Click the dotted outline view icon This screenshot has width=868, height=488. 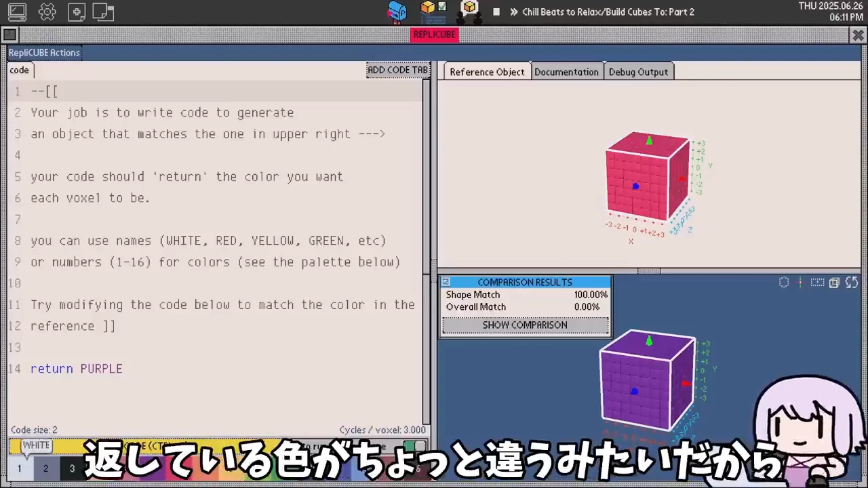[784, 283]
